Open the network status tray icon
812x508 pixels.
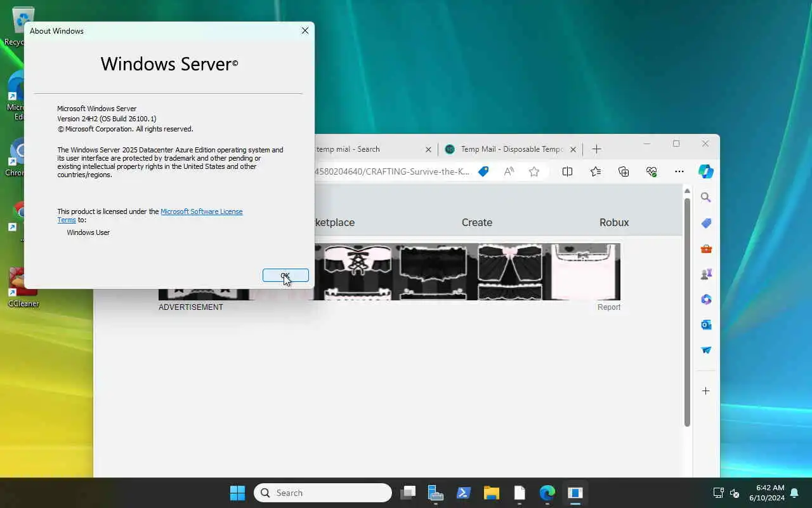718,493
